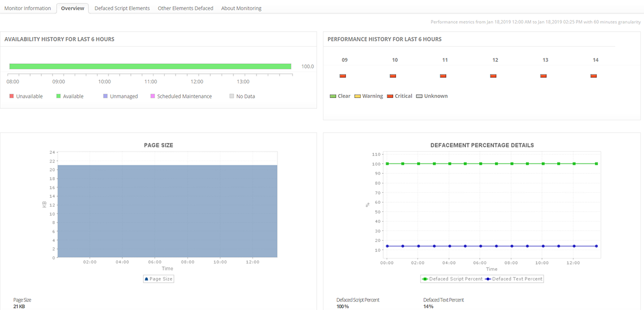
Task: Click the green availability history bar
Action: [150, 66]
